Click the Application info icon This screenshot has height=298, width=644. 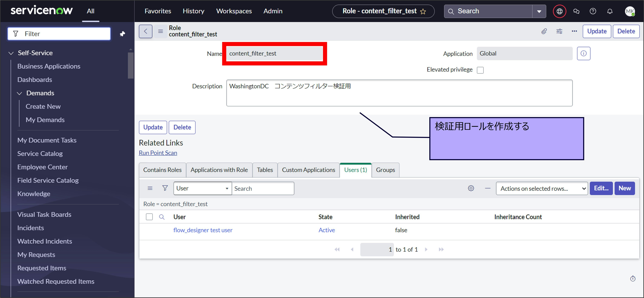tap(583, 53)
